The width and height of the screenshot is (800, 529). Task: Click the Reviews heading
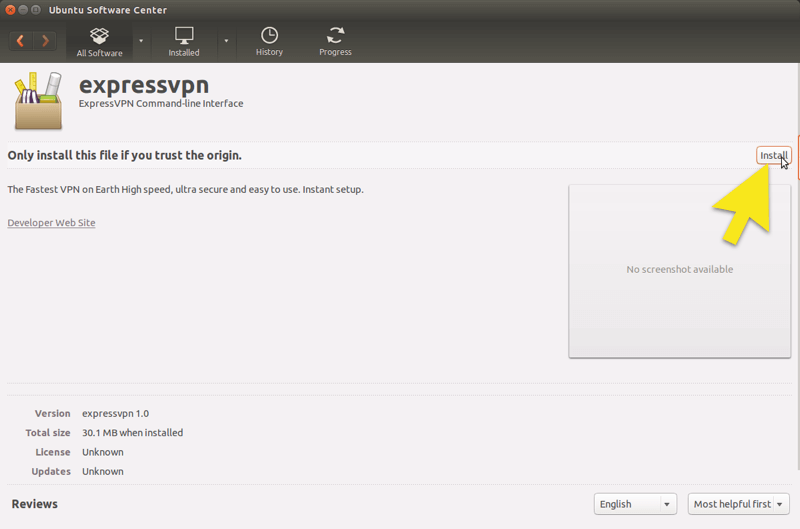(35, 504)
